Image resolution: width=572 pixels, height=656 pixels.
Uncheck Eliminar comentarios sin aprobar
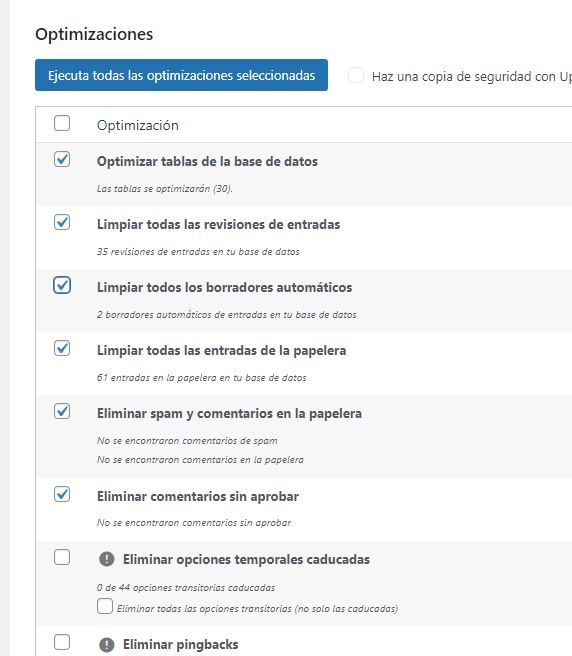(62, 494)
